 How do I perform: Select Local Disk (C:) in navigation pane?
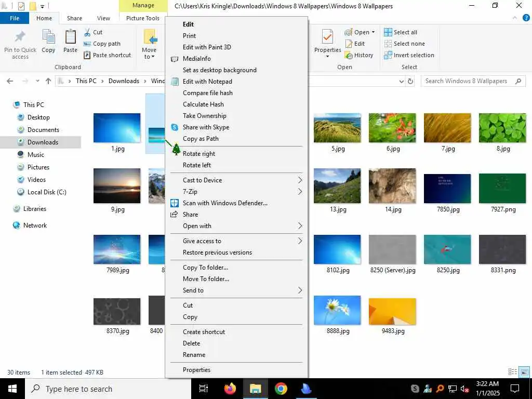[x=47, y=192]
